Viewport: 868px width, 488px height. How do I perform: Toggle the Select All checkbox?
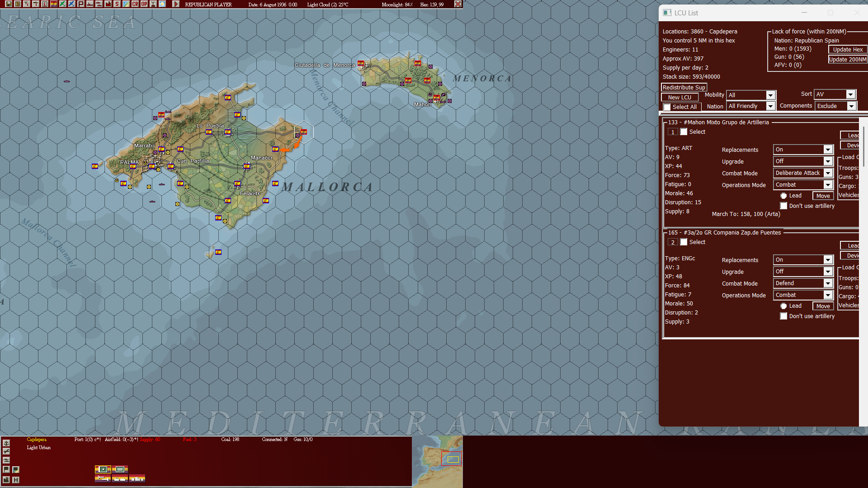(667, 107)
